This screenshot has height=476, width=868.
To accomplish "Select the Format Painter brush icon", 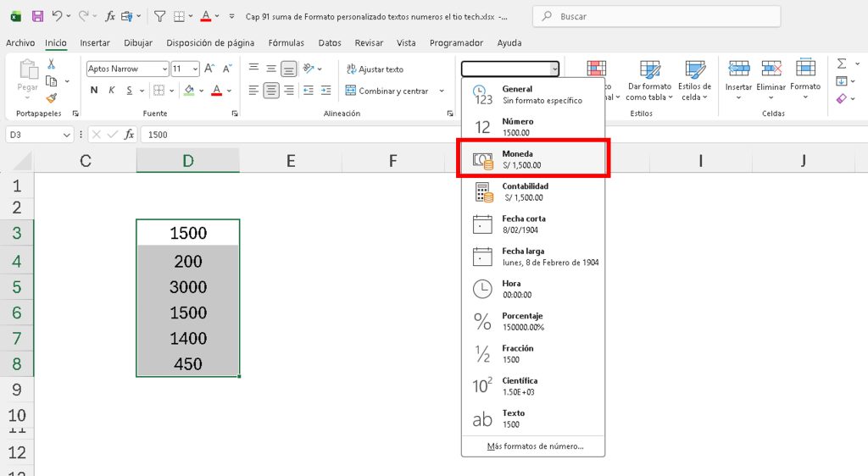I will (x=52, y=97).
